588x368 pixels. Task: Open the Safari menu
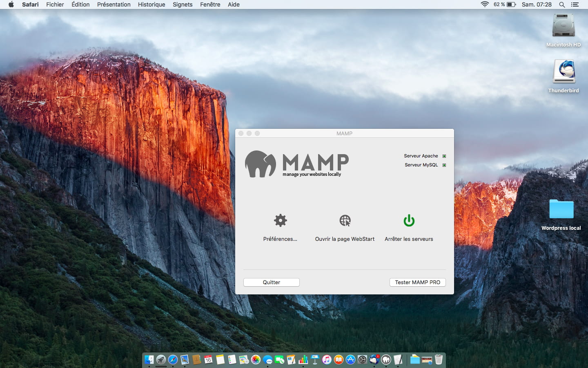tap(30, 4)
